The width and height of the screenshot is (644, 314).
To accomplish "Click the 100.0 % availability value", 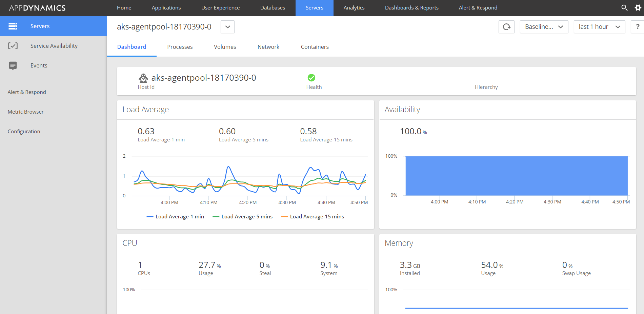I will (414, 131).
